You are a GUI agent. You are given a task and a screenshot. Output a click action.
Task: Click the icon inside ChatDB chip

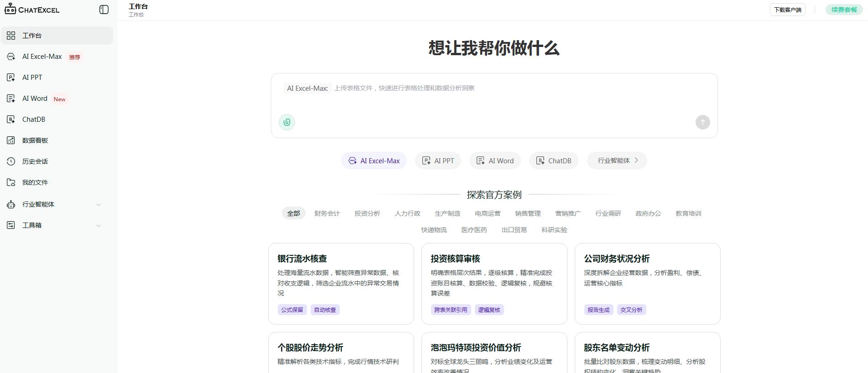click(x=540, y=161)
